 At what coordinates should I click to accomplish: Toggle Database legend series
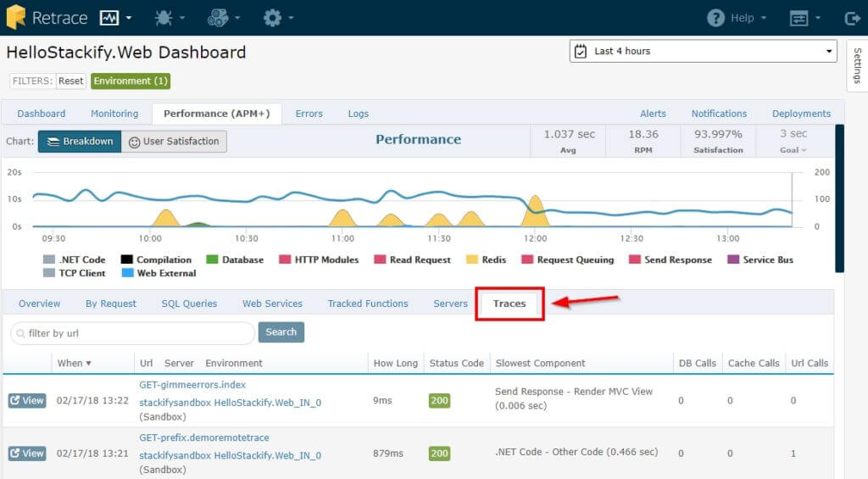pos(235,259)
